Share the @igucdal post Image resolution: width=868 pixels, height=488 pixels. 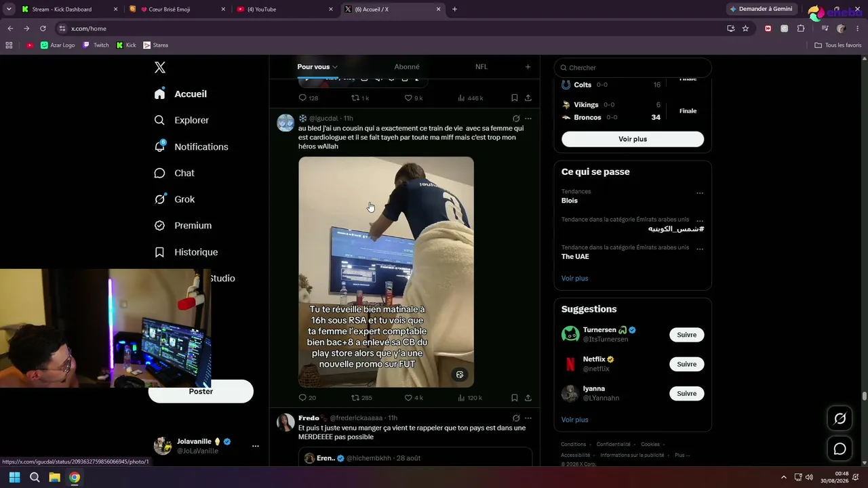[x=528, y=398]
